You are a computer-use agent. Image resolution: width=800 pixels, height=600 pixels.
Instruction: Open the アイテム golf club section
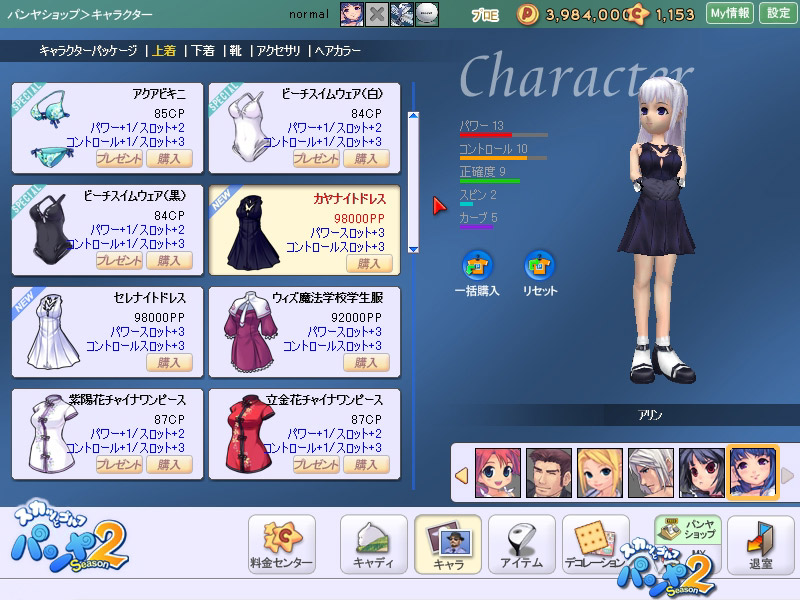521,544
